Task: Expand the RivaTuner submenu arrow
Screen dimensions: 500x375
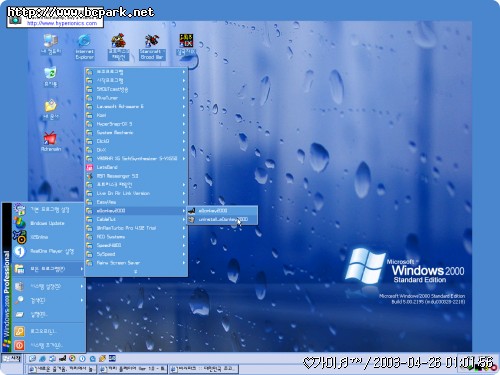Action: 184,98
